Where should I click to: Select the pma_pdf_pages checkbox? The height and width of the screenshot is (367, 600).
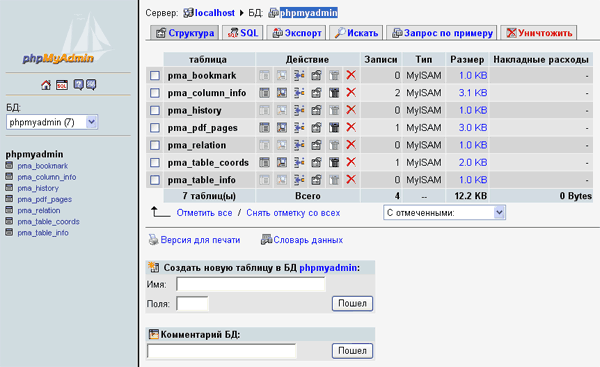[155, 127]
